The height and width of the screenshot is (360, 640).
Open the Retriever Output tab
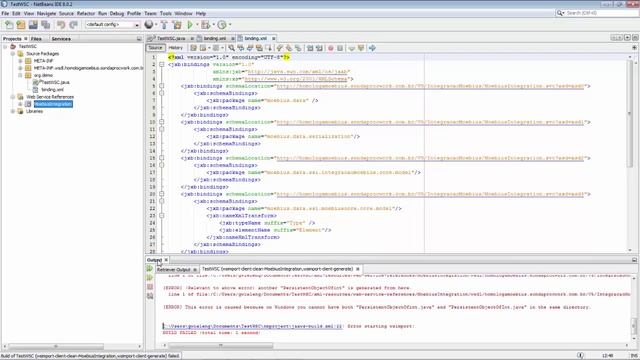tap(174, 270)
